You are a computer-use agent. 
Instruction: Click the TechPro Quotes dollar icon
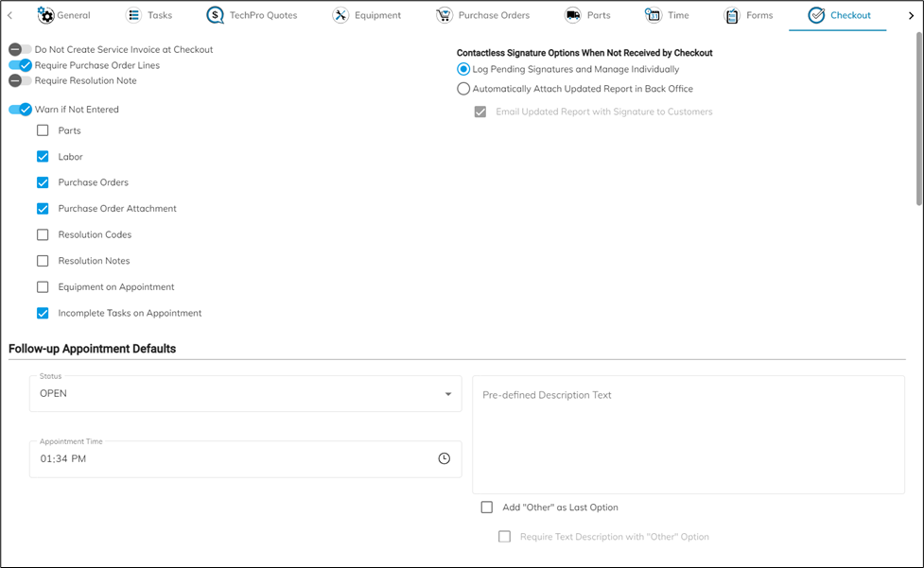click(x=215, y=15)
